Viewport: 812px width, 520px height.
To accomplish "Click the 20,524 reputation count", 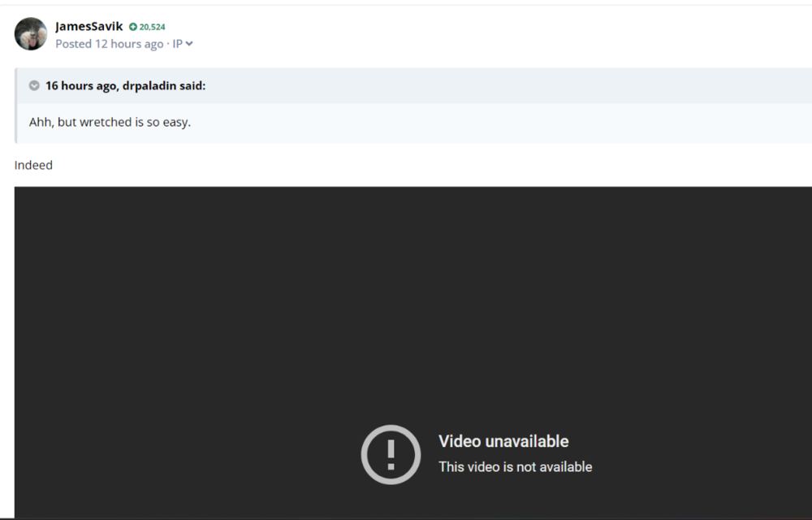I will [152, 27].
